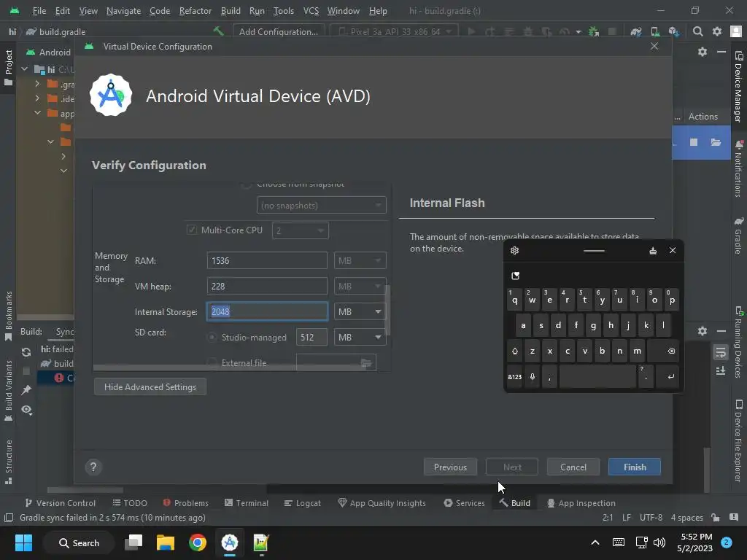
Task: Click Add Configuration button
Action: pos(279,31)
